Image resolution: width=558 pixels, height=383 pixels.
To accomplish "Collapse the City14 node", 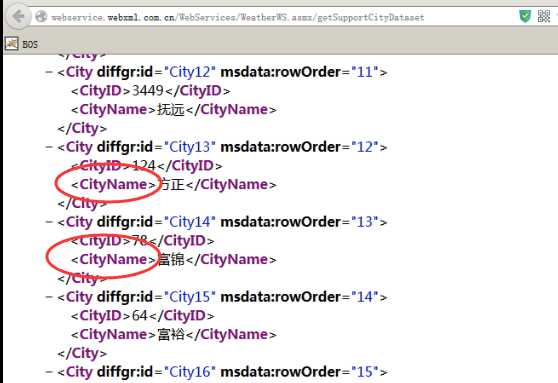I will 49,222.
